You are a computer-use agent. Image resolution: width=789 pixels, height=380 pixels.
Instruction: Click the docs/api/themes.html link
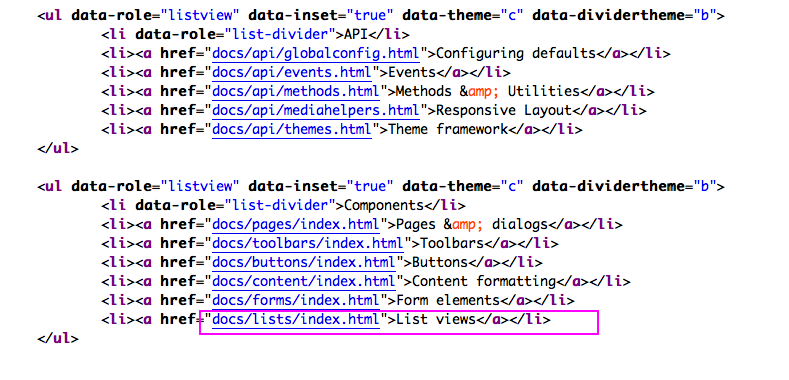pos(292,129)
